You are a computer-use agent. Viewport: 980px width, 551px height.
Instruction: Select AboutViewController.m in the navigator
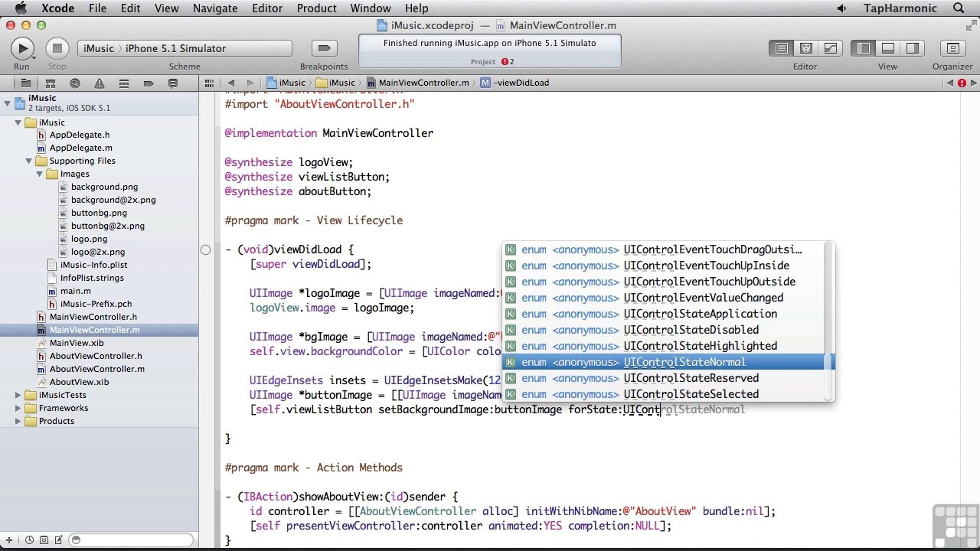click(x=99, y=370)
